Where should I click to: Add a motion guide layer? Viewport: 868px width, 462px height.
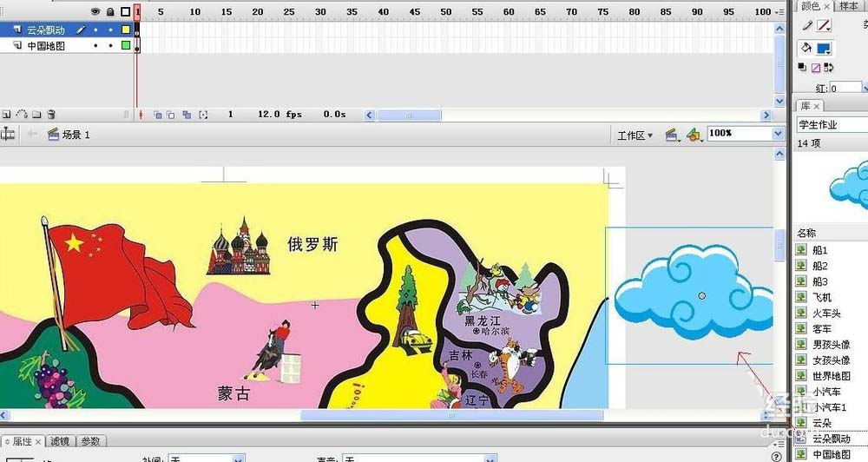click(22, 115)
